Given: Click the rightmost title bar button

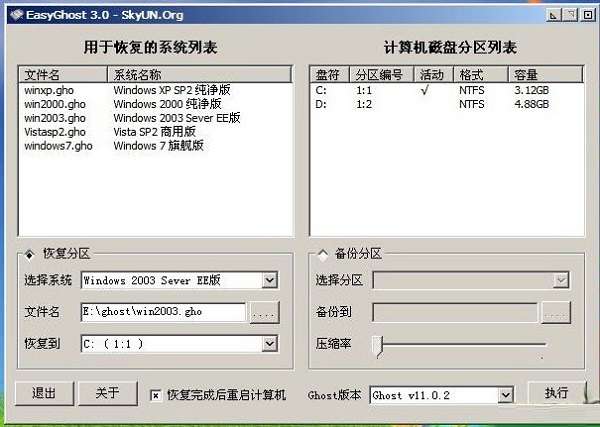Looking at the screenshot, I should tap(588, 15).
